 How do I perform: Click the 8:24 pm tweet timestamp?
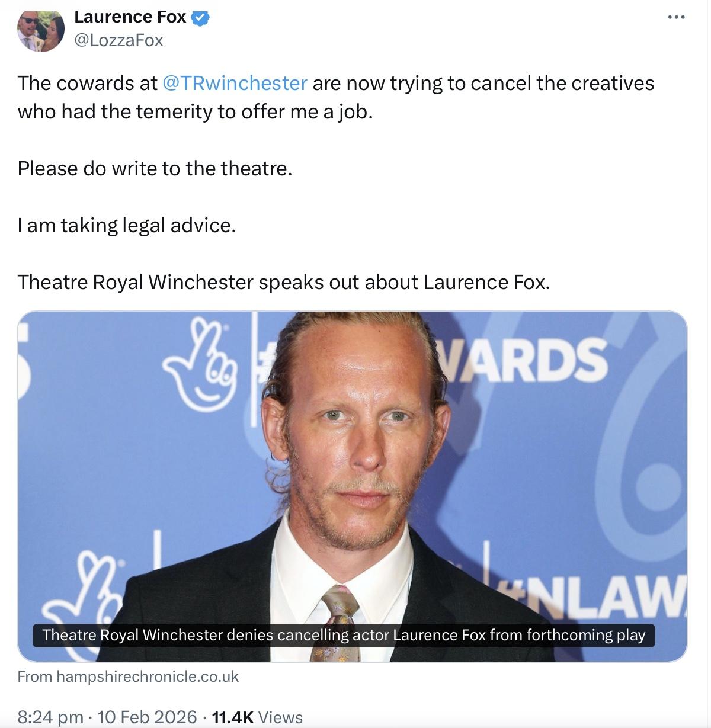pyautogui.click(x=50, y=717)
